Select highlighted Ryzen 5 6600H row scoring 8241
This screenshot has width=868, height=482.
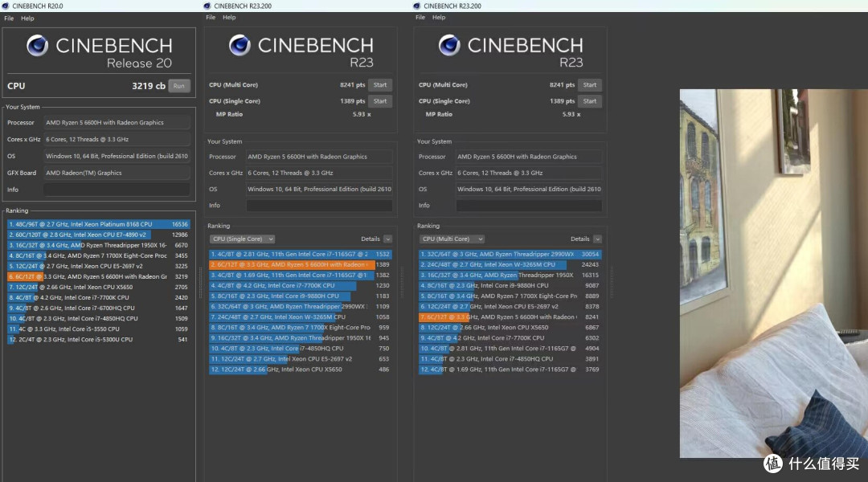tap(510, 317)
